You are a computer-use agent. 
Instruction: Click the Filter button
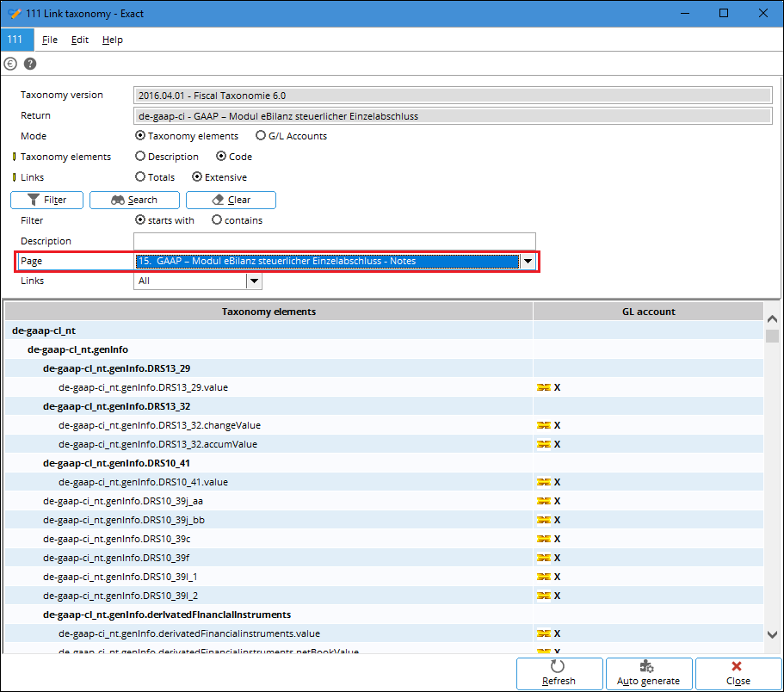tap(47, 200)
